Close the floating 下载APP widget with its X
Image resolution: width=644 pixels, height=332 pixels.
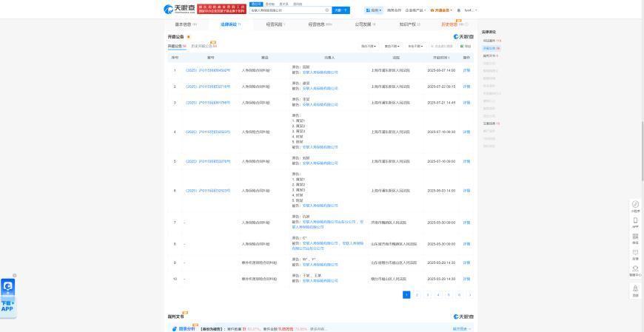14,275
